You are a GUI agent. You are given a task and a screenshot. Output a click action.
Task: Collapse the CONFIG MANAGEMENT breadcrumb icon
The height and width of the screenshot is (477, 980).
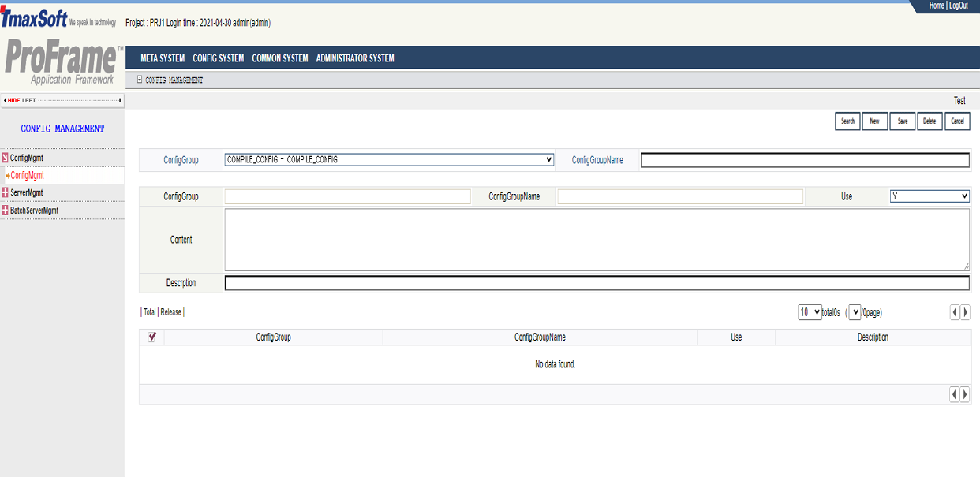(x=140, y=80)
